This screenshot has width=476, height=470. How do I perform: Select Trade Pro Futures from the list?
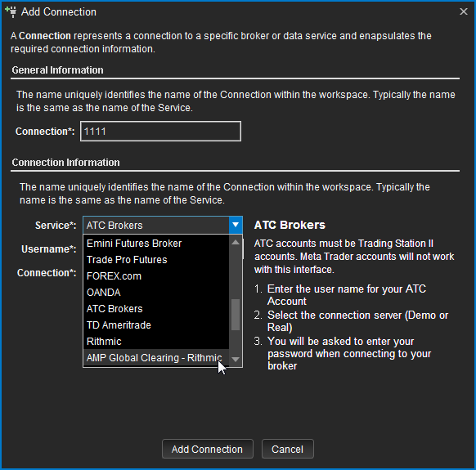pyautogui.click(x=156, y=260)
